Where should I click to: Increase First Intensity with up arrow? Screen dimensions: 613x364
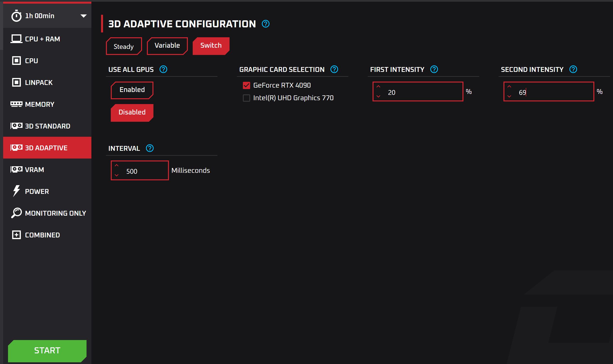378,87
